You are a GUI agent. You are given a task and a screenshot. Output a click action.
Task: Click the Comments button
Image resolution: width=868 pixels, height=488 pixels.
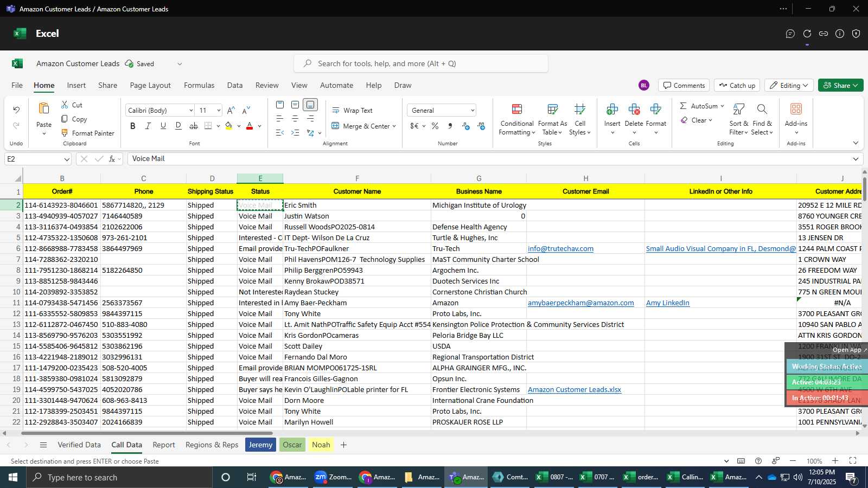coord(684,85)
